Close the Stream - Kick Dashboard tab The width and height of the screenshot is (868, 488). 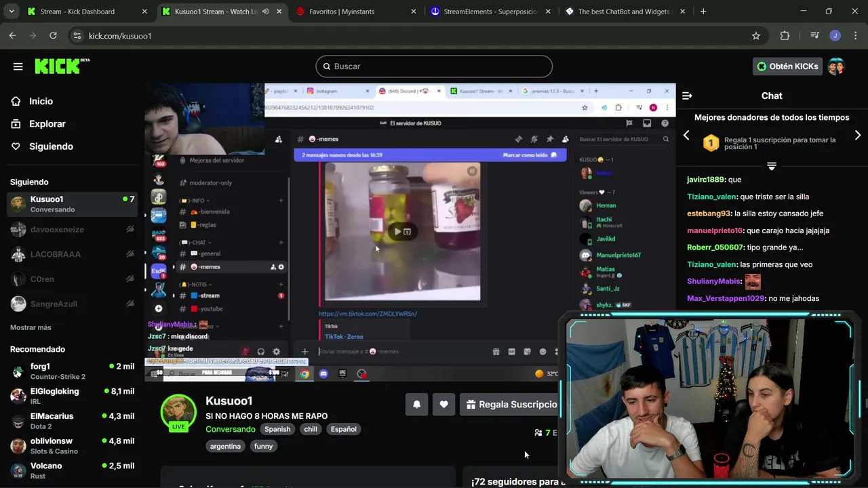[x=144, y=12]
